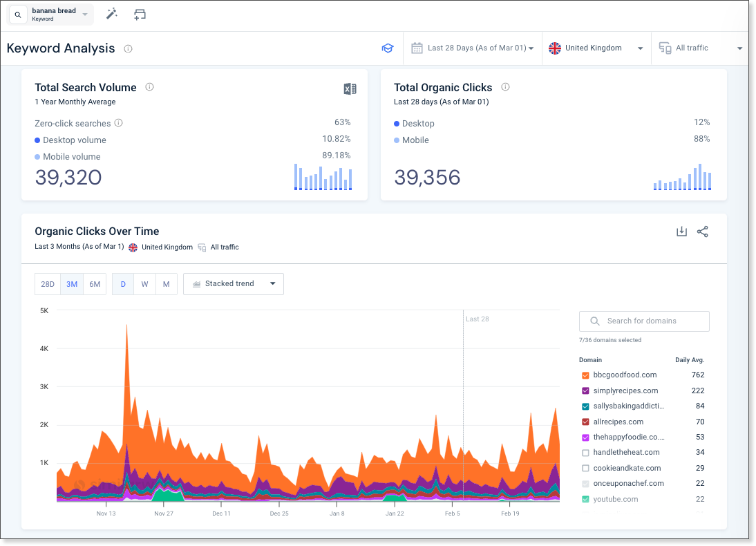Select the W weekly granularity tab
756x546 pixels.
[144, 284]
